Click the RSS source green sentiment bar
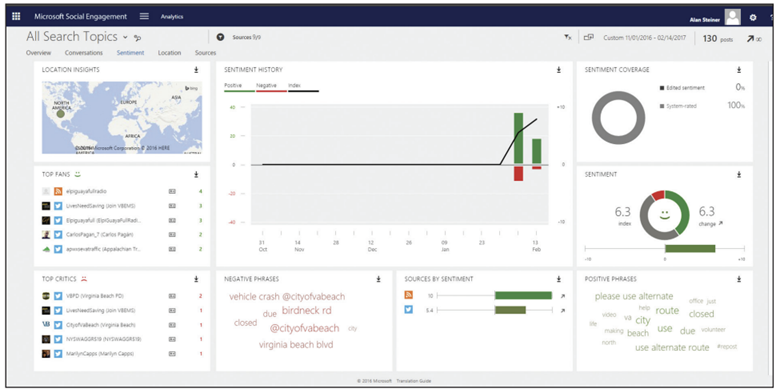780x389 pixels. coord(523,295)
